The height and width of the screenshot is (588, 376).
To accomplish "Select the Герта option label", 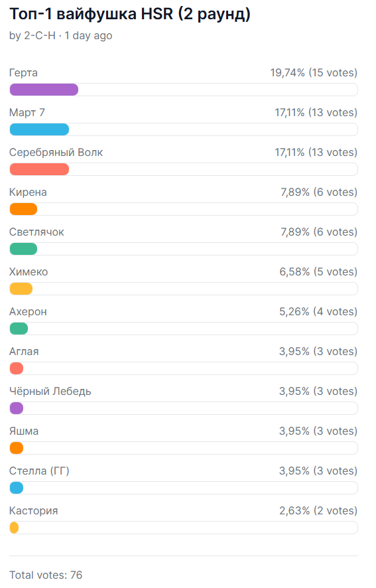I will click(x=23, y=73).
